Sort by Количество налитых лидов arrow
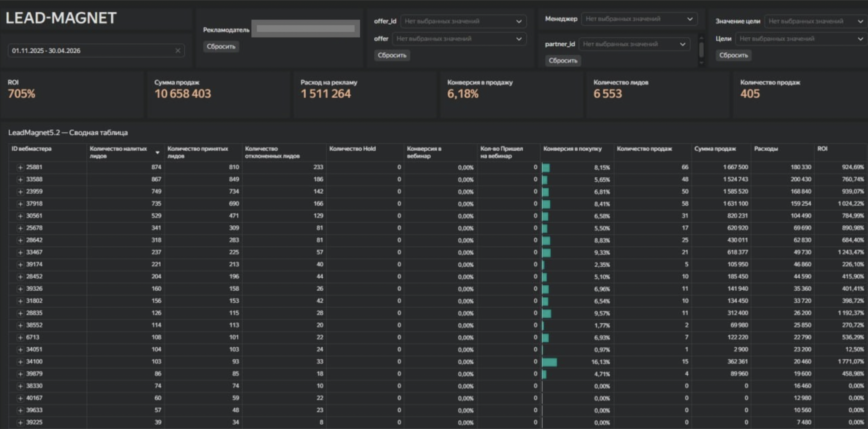Viewport: 868px width, 429px height. tap(157, 152)
